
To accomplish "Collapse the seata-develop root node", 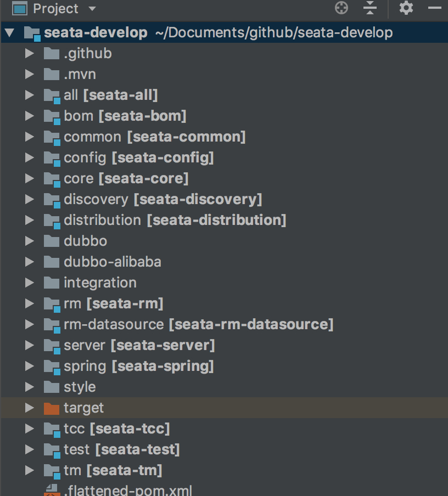I will click(9, 32).
